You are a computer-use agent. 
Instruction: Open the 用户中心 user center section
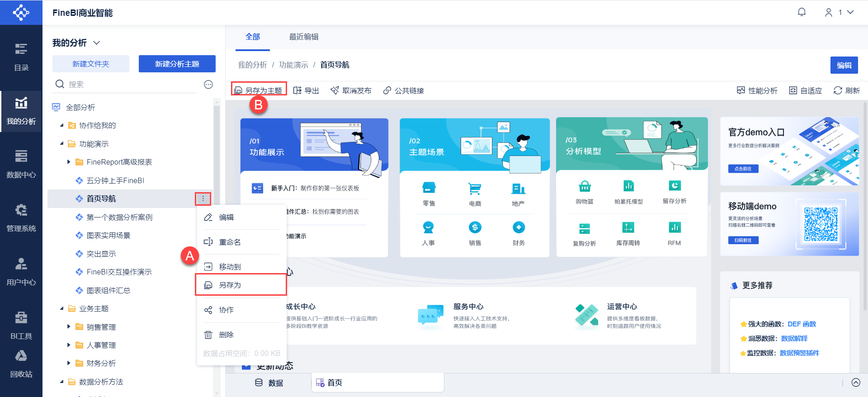tap(21, 272)
